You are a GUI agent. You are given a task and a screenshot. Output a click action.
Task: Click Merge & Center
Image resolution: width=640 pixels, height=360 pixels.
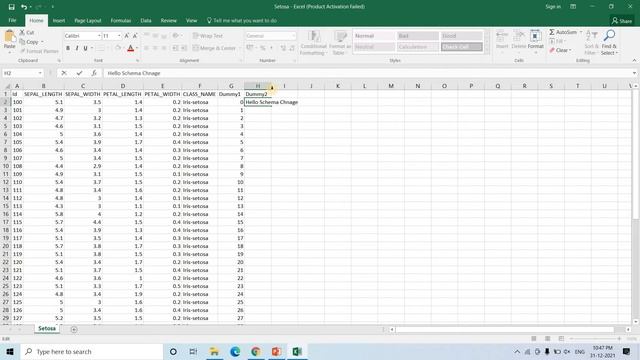214,48
